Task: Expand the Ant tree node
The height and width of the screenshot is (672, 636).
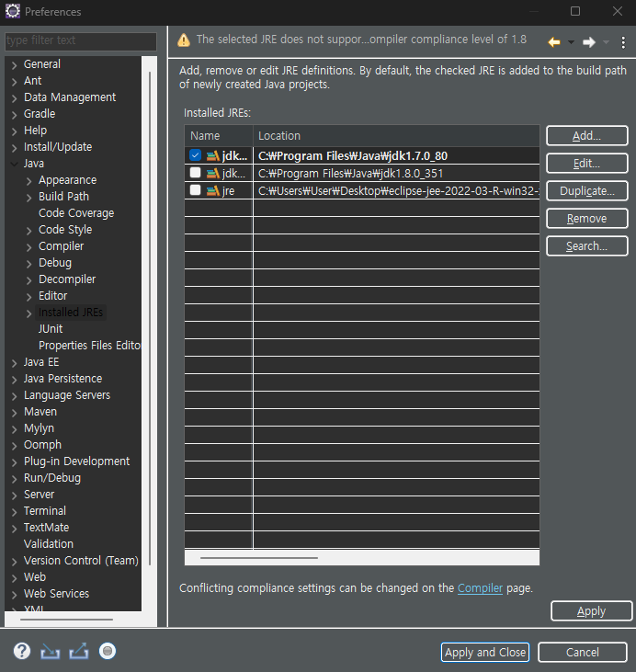Action: click(14, 82)
